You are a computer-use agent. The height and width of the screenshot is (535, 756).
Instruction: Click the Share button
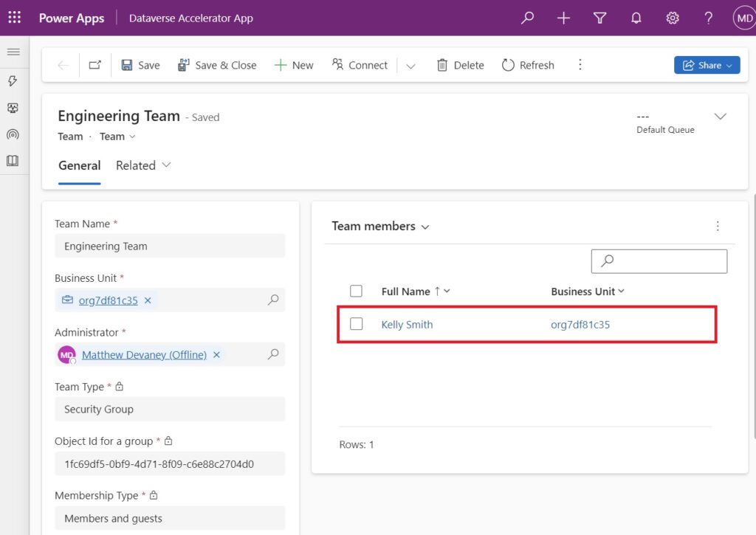(707, 65)
